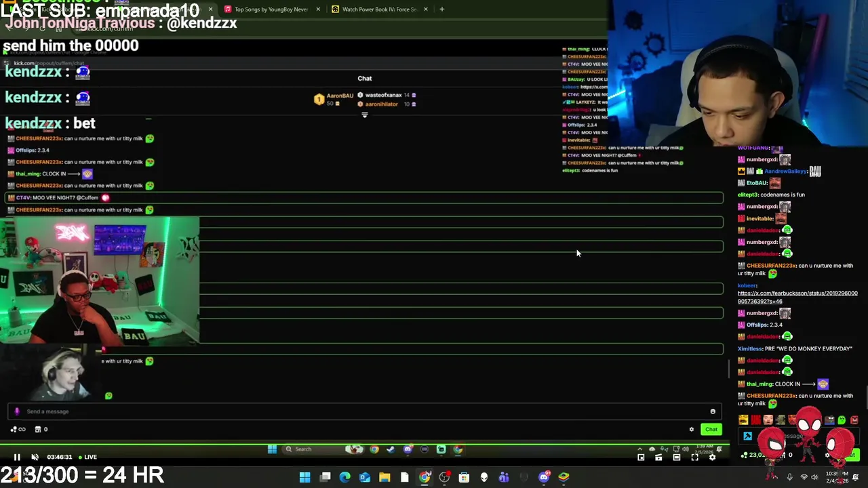Toggle fullscreen on the video player
This screenshot has width=868, height=488.
pyautogui.click(x=694, y=457)
